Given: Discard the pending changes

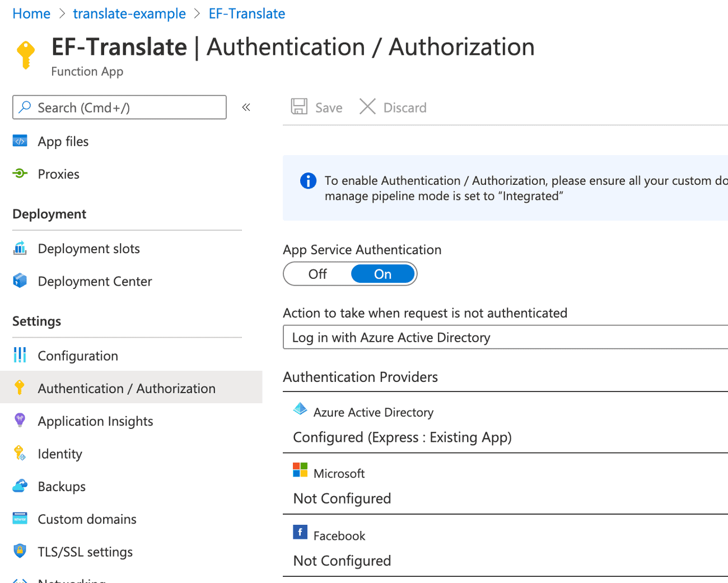Looking at the screenshot, I should point(393,107).
